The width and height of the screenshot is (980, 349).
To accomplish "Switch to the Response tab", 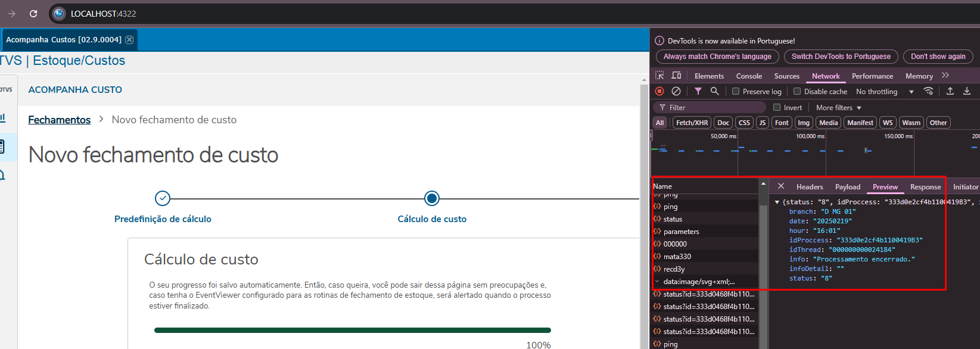I will (x=925, y=186).
